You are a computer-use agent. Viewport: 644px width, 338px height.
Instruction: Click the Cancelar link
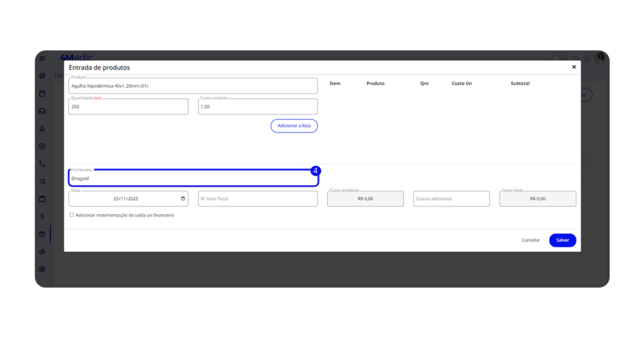(531, 240)
